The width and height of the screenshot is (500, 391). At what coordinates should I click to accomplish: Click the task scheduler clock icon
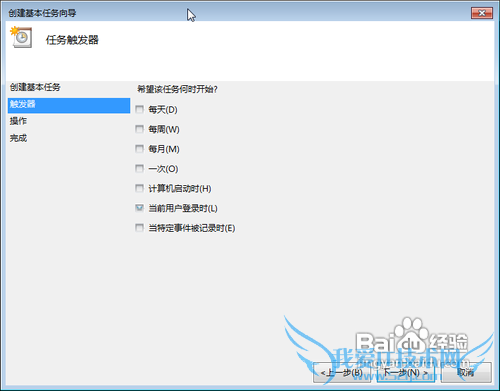[21, 37]
